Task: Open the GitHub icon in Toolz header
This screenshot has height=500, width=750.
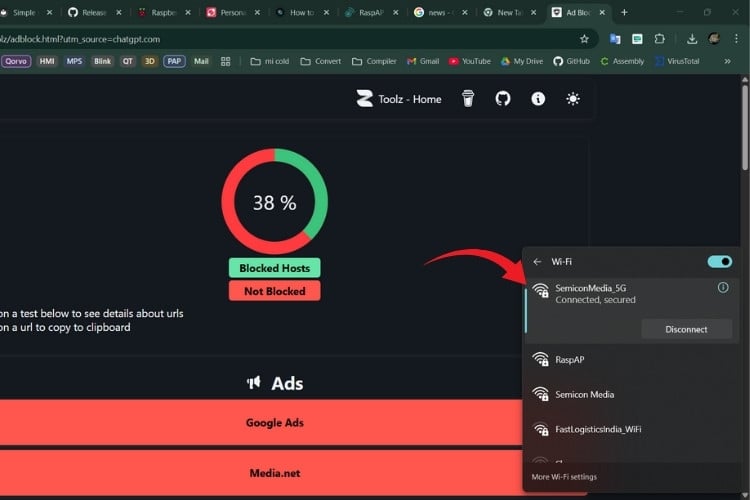Action: click(503, 99)
